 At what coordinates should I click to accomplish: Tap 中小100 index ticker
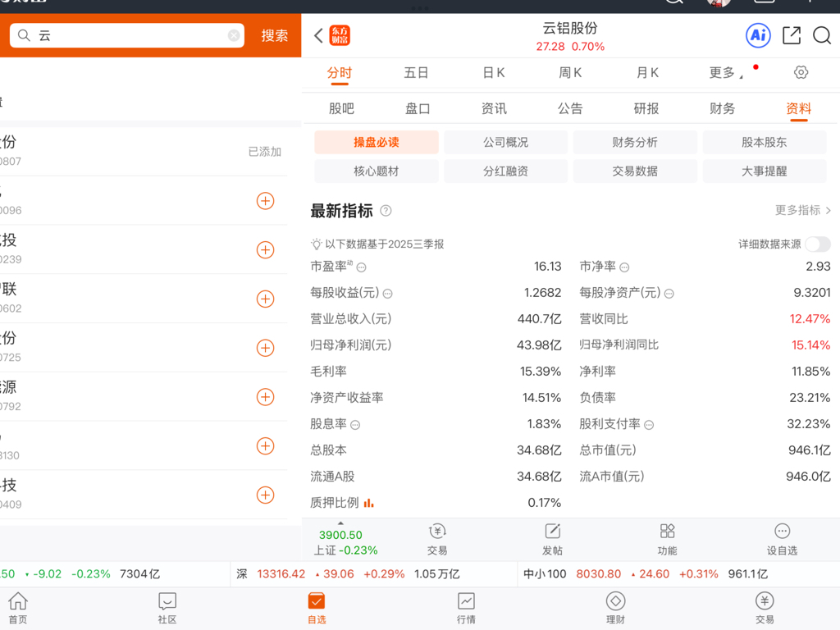point(646,573)
